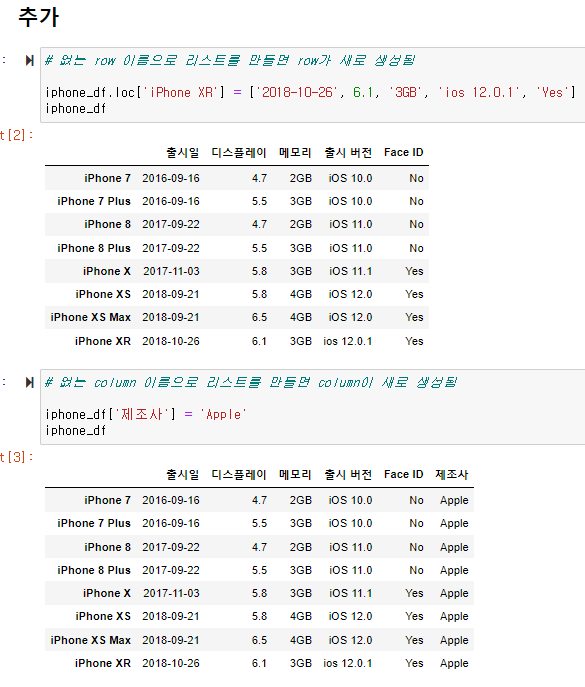Screen dimensions: 585x687
Task: Click Face ID header in first table
Action: [x=404, y=152]
